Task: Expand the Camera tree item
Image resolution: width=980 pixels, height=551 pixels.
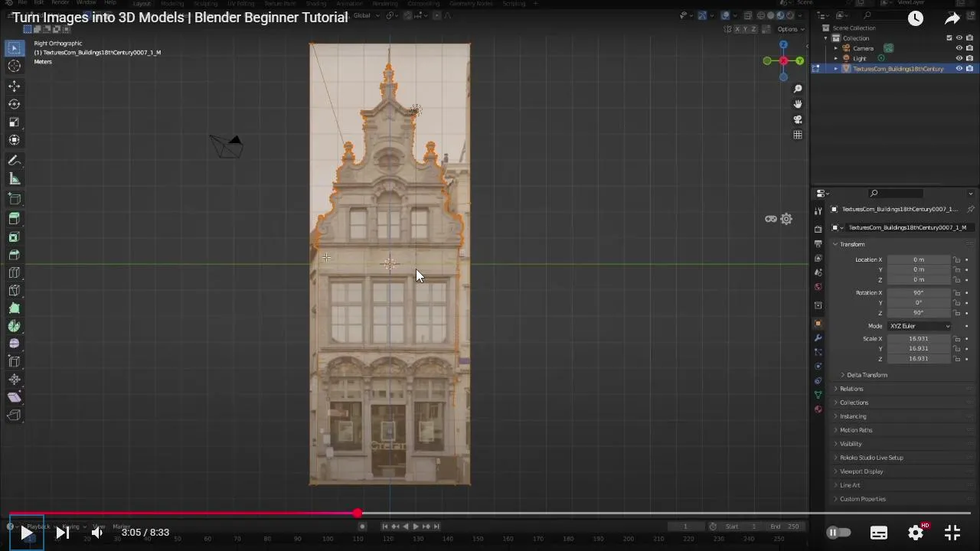Action: pyautogui.click(x=836, y=48)
